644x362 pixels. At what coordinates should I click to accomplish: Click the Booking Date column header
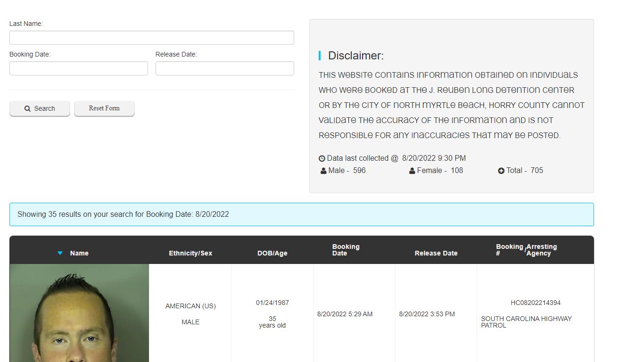pos(346,250)
